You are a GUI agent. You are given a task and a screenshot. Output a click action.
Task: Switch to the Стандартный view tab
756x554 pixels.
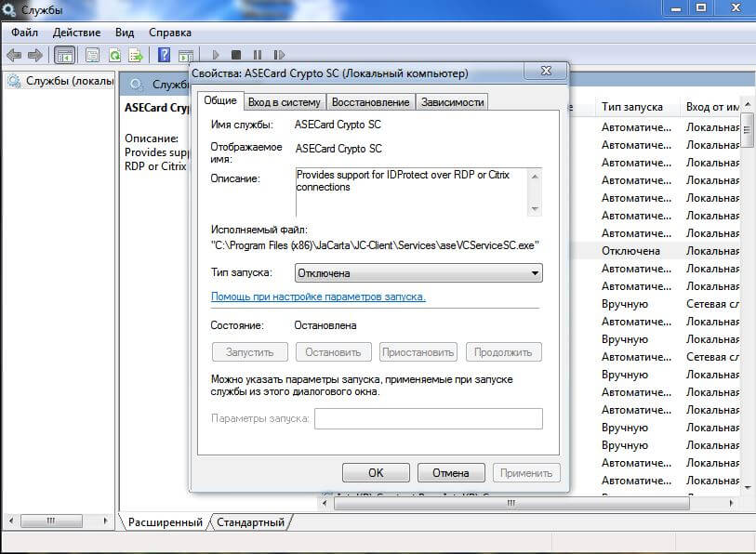click(250, 522)
